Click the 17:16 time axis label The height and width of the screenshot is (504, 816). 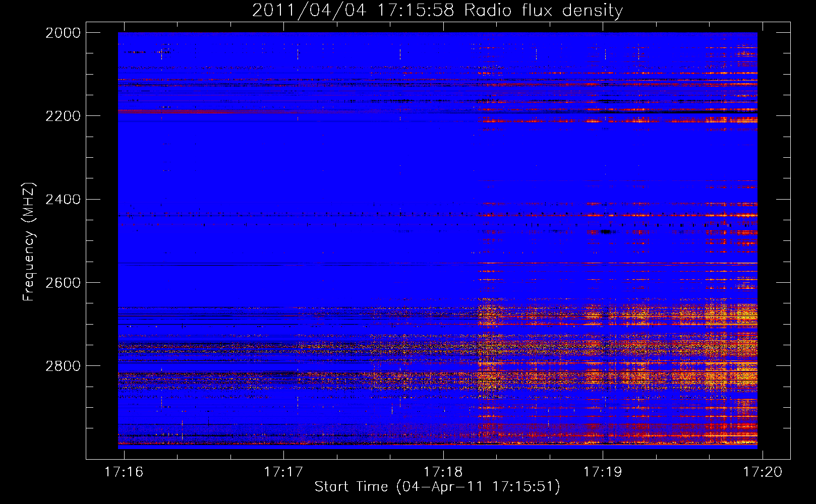pyautogui.click(x=124, y=472)
